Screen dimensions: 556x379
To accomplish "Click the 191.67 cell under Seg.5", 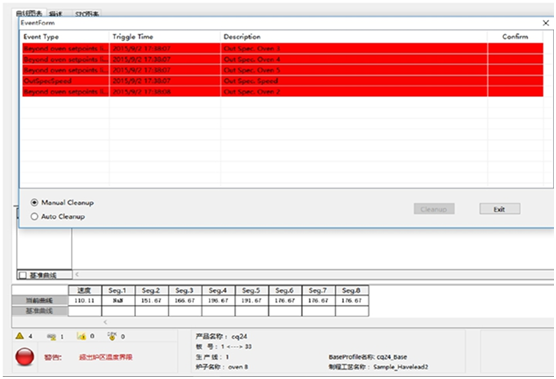I will coord(251,300).
